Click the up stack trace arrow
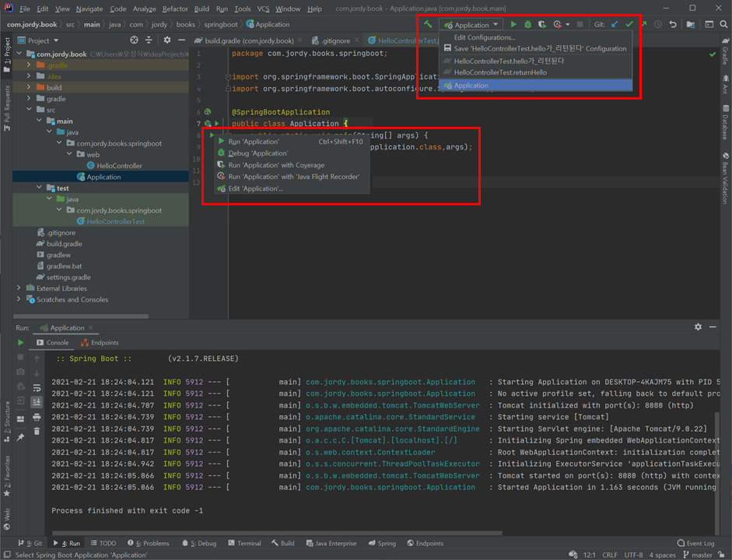The height and width of the screenshot is (560, 732). click(37, 359)
